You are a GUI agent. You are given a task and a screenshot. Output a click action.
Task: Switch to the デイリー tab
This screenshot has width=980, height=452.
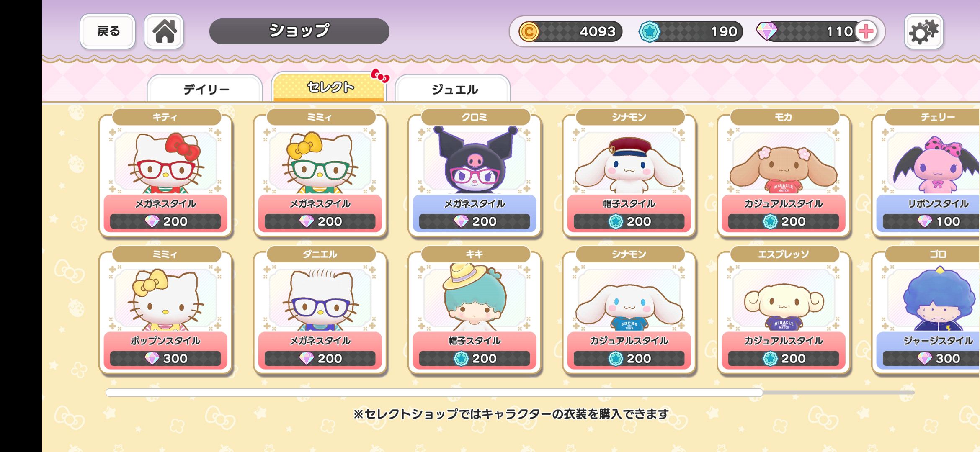point(205,89)
